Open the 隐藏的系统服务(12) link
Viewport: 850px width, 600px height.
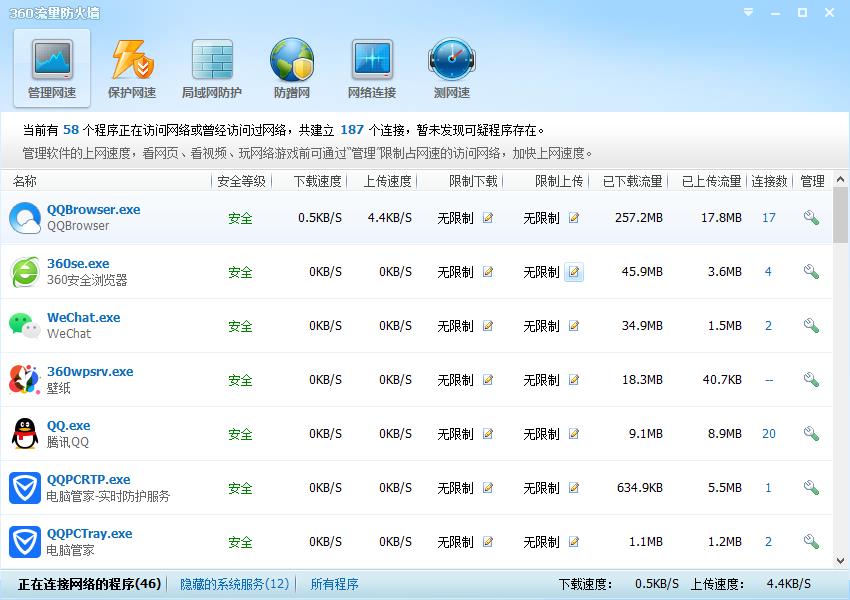233,583
